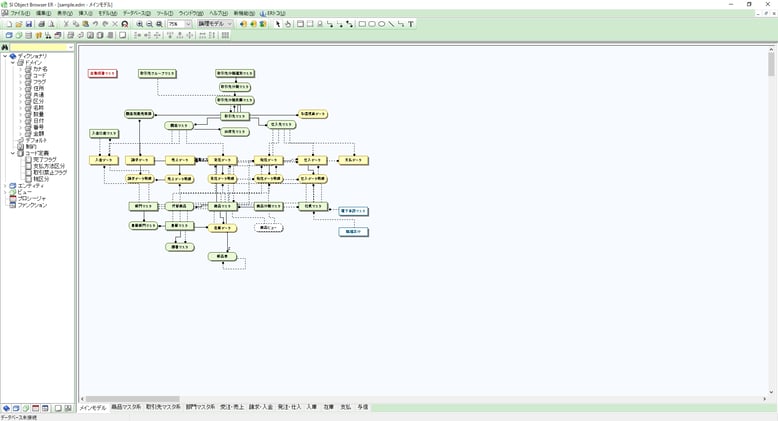Open the 論理モデル model type dropdown
This screenshot has width=778, height=421.
pos(229,24)
